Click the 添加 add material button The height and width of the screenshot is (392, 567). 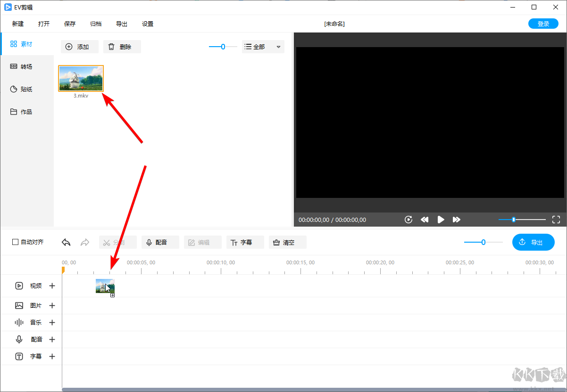click(x=79, y=47)
